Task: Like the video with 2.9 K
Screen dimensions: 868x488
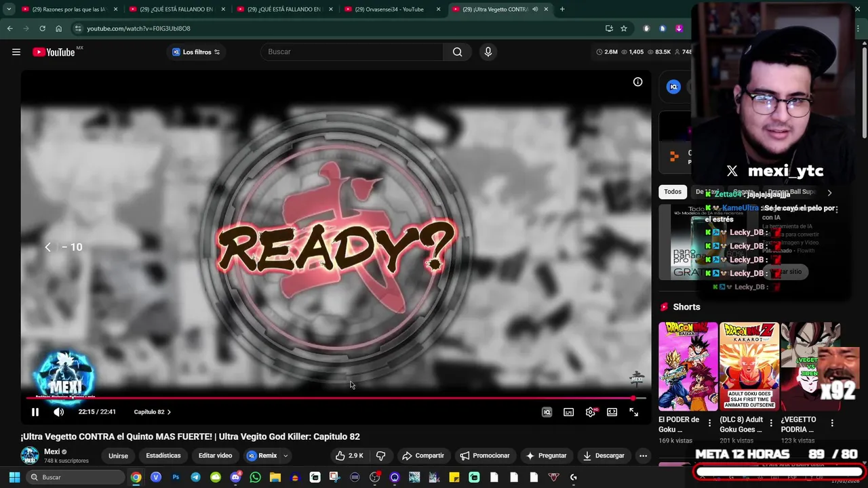Action: [x=349, y=455]
